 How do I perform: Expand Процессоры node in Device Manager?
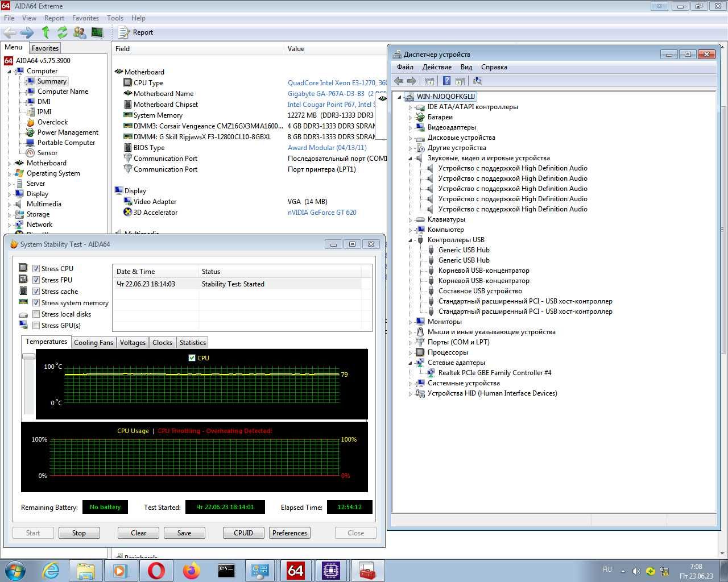[410, 352]
